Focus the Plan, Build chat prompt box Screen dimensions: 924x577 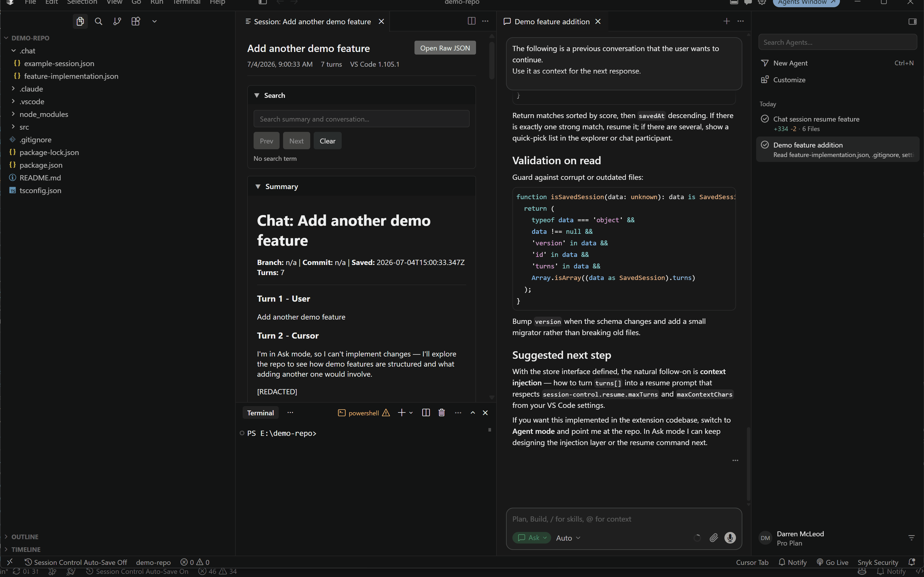pyautogui.click(x=624, y=519)
